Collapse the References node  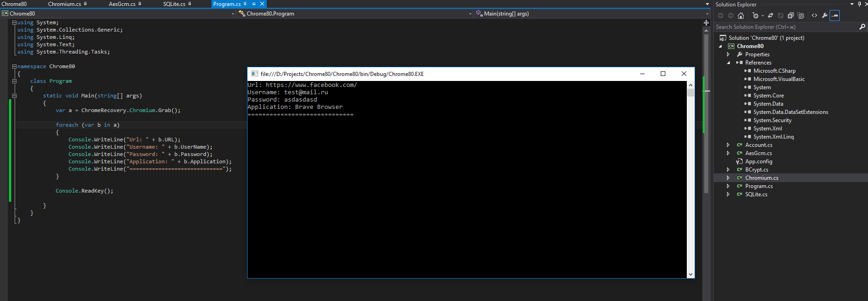[x=728, y=63]
